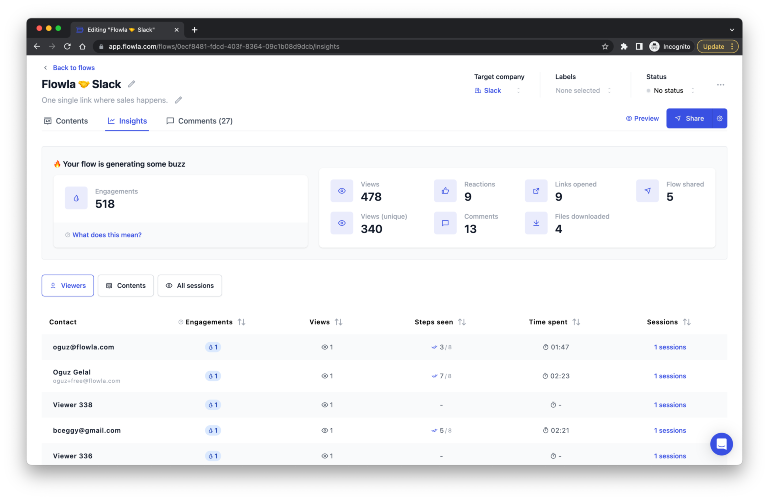The image size is (769, 500).
Task: Click the Incognito profile icon
Action: [x=669, y=47]
